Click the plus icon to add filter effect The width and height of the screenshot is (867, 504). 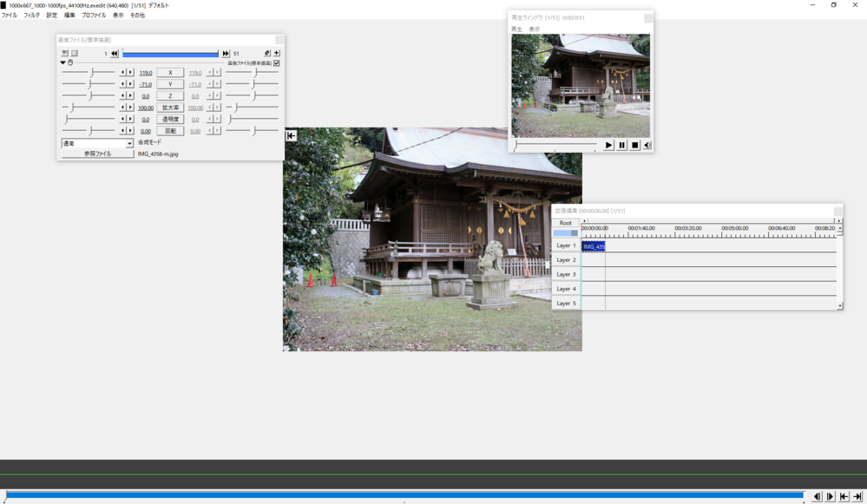[x=276, y=54]
